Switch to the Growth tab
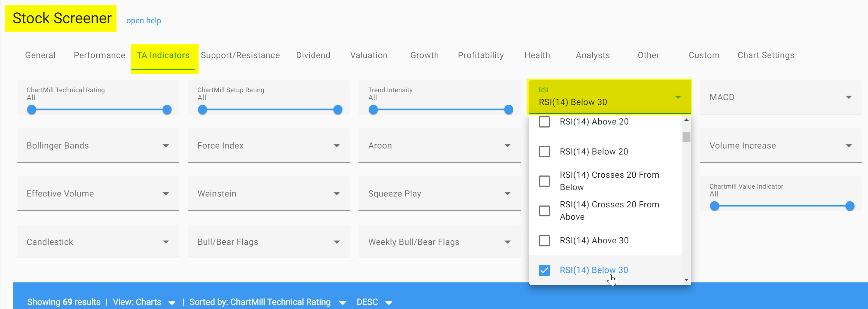This screenshot has width=868, height=309. pos(424,55)
